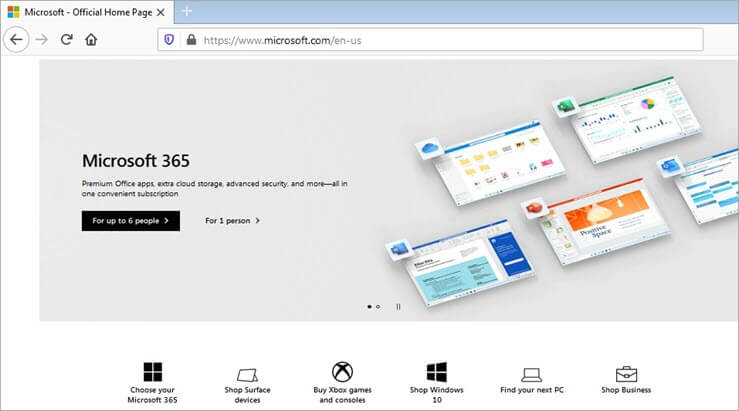Reload the page with the refresh icon
This screenshot has width=739, height=411.
coord(66,40)
